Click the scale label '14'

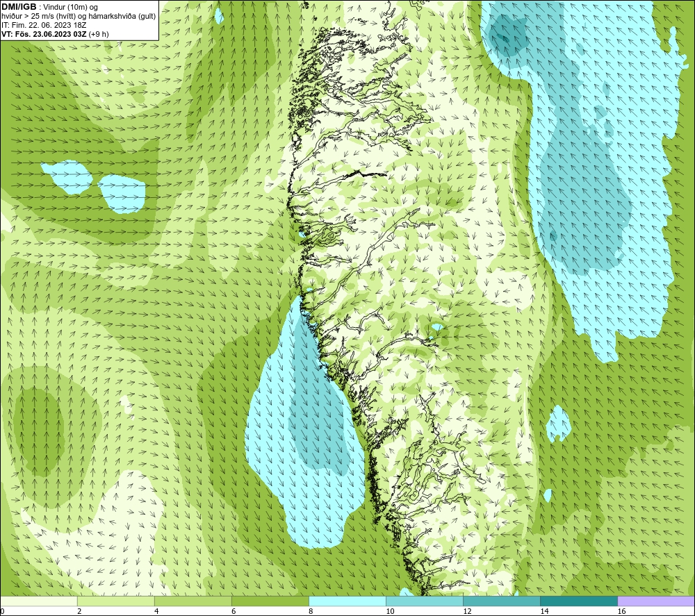tap(544, 612)
